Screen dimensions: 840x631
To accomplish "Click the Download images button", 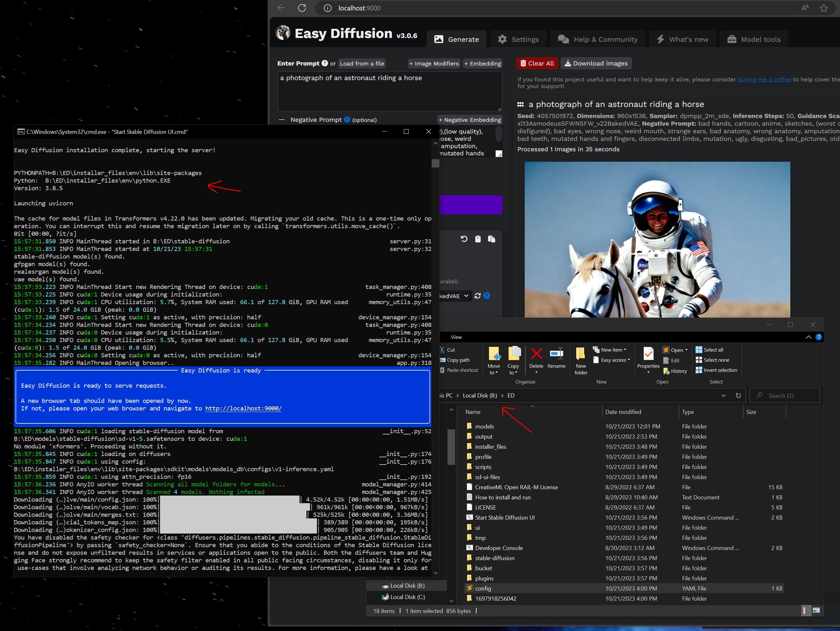I will pyautogui.click(x=596, y=63).
